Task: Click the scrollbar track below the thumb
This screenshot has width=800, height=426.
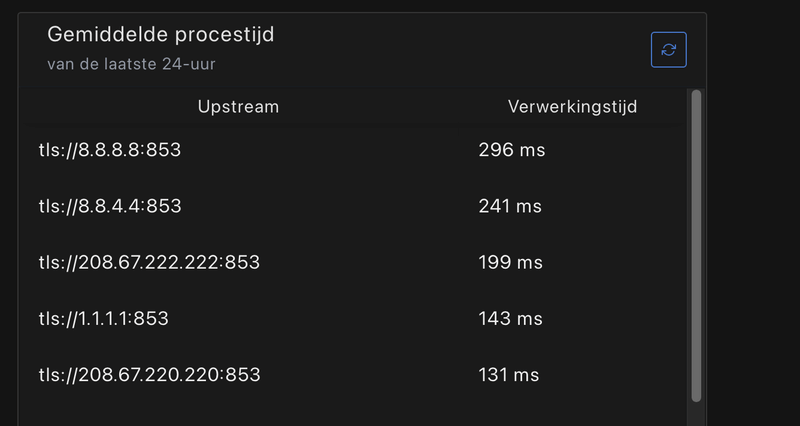Action: click(x=696, y=414)
